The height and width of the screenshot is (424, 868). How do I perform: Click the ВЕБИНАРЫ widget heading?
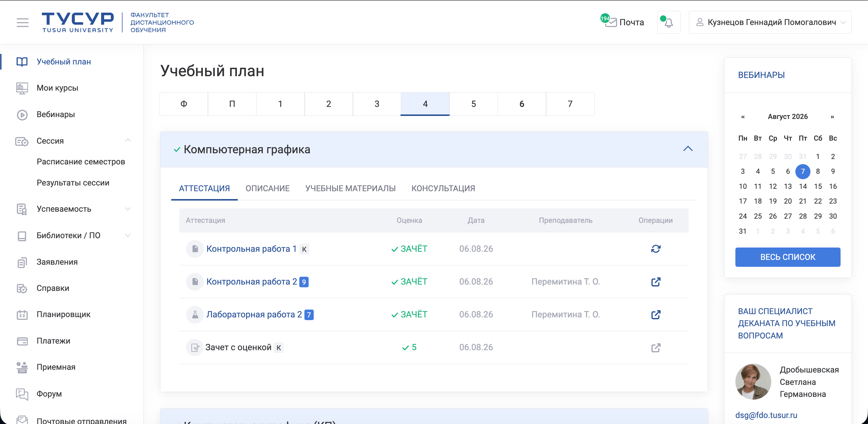coord(761,75)
